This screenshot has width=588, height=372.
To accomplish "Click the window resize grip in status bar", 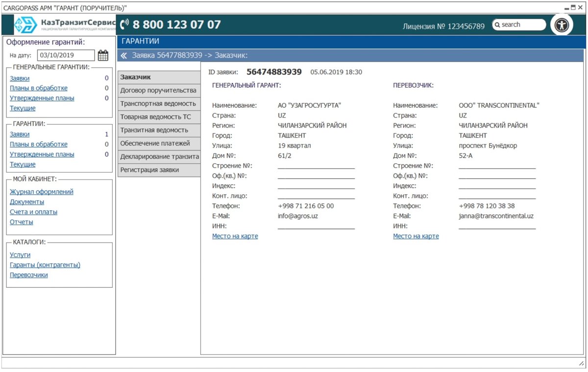I will pos(582,363).
